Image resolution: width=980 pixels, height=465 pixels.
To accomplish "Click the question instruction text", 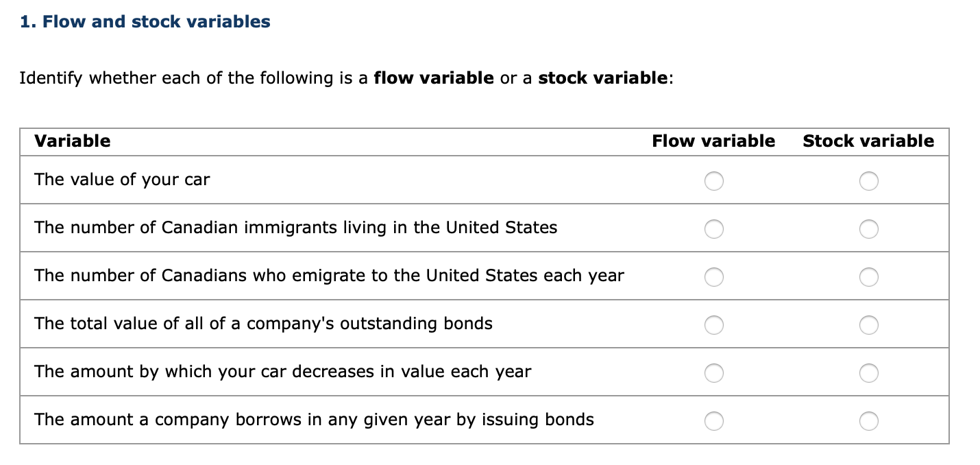I will 346,78.
